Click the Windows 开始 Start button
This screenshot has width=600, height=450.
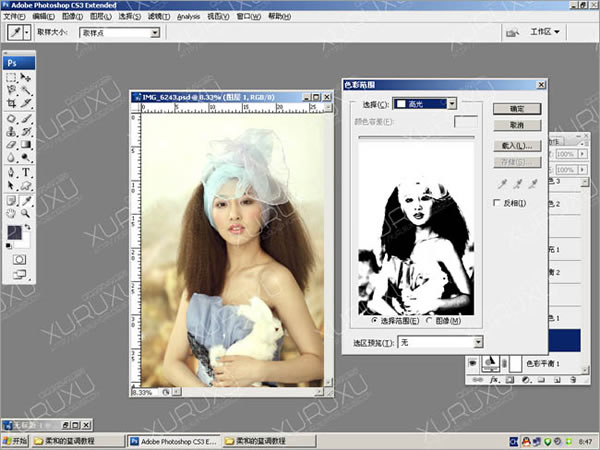click(x=16, y=440)
